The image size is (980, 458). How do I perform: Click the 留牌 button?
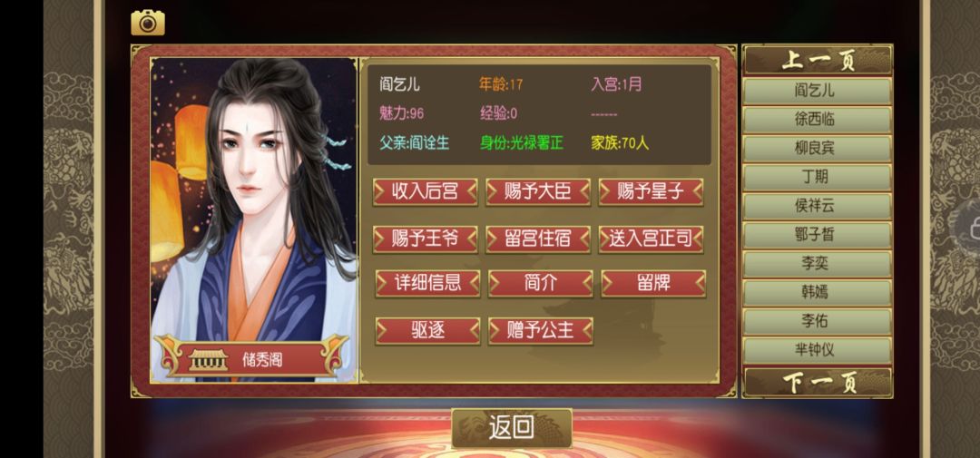[653, 284]
